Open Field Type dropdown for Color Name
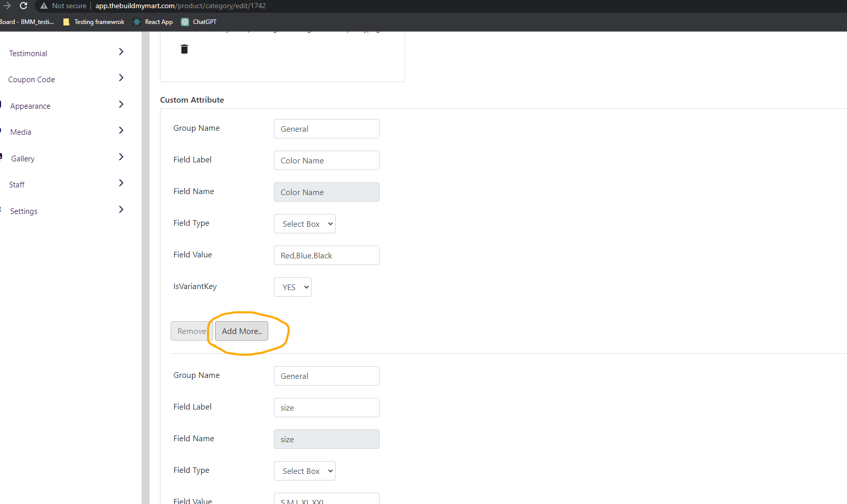This screenshot has width=847, height=504. pyautogui.click(x=304, y=224)
